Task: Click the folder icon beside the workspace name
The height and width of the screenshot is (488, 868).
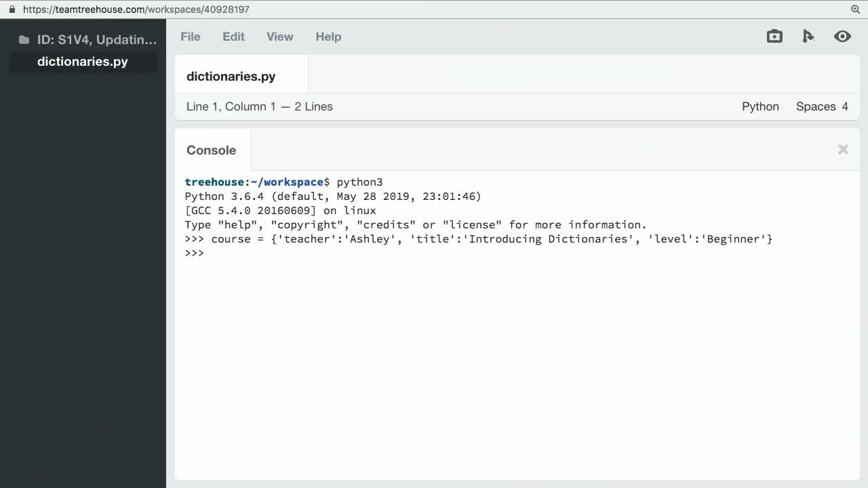Action: click(23, 39)
